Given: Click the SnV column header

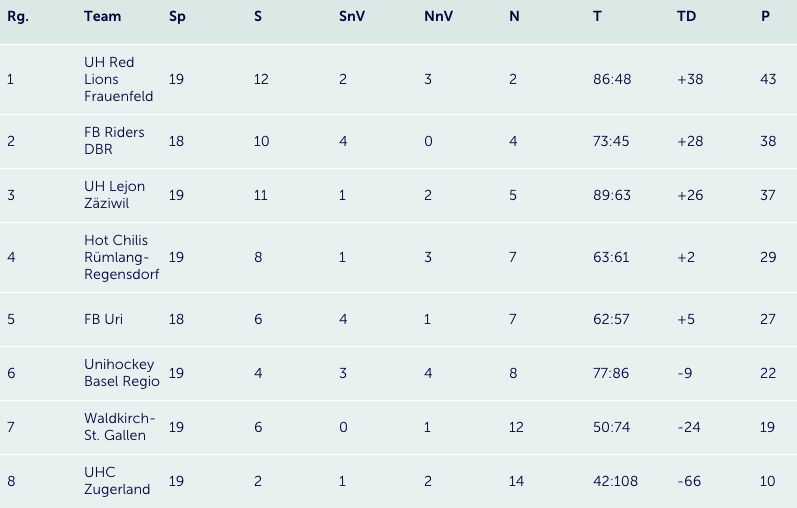Looking at the screenshot, I should pos(352,16).
